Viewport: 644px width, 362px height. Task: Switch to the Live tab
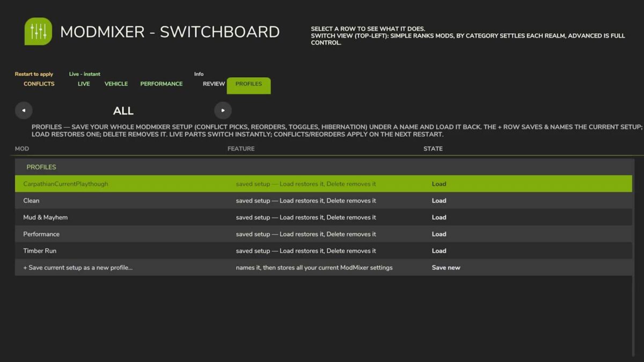point(84,84)
